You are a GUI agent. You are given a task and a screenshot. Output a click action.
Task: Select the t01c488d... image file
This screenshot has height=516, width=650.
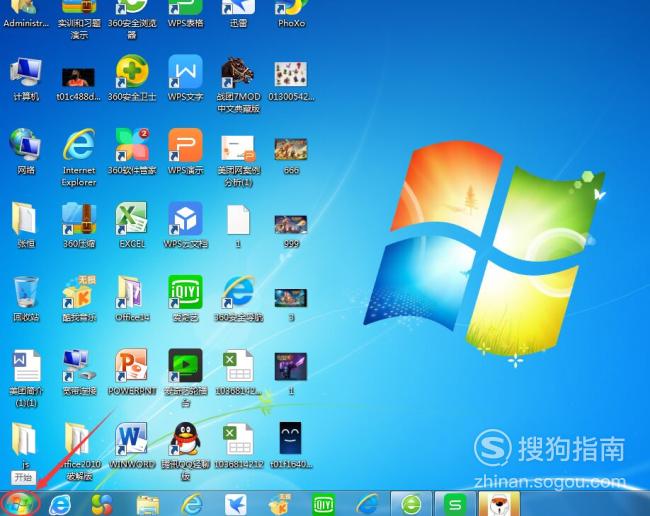[x=78, y=84]
